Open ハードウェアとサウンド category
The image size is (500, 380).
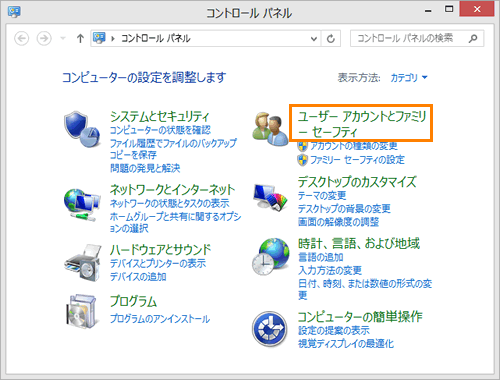[161, 250]
